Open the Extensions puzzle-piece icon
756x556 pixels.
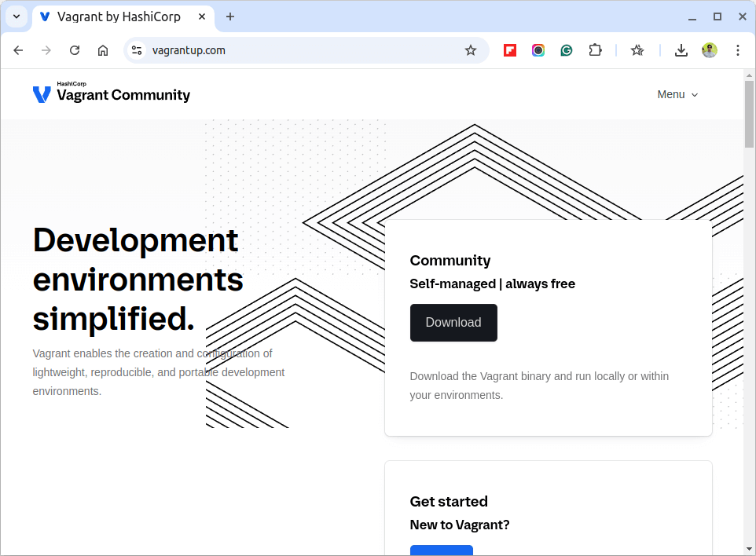coord(596,50)
